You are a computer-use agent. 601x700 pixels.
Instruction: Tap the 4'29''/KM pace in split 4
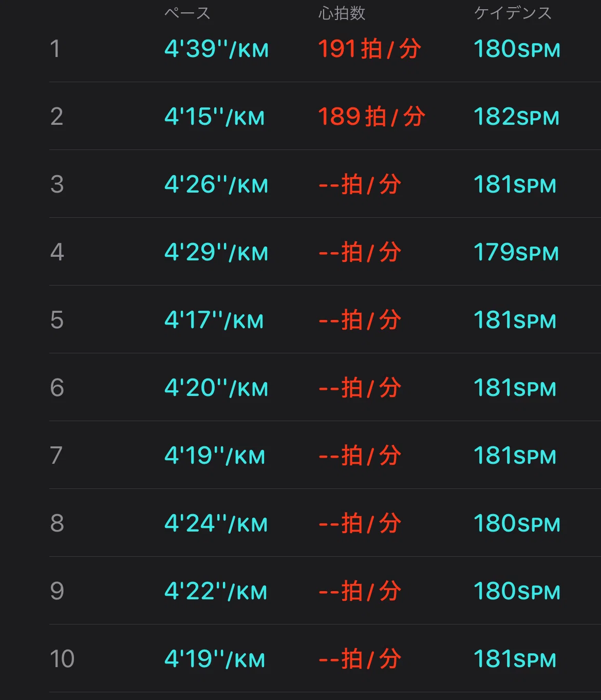[x=216, y=252]
